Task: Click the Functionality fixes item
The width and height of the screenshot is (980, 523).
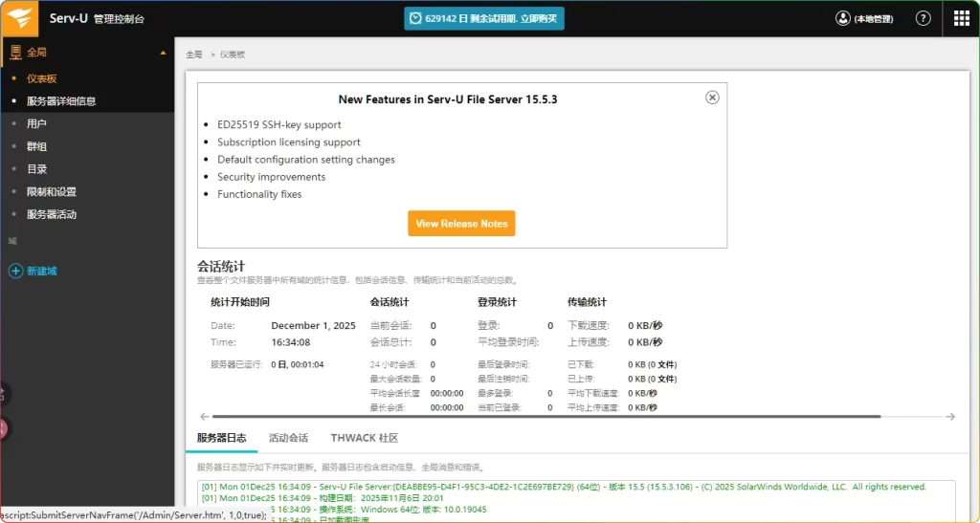Action: point(259,194)
